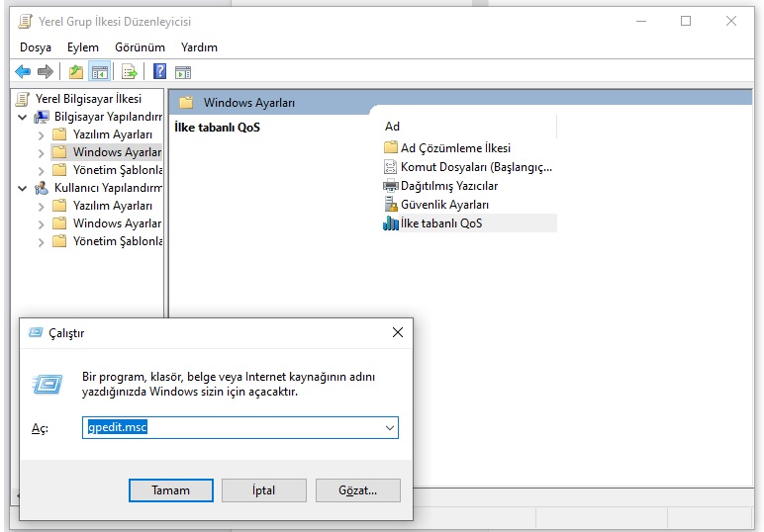
Task: Select Yerel Bilgisayar İlkesi tree root
Action: (x=88, y=99)
